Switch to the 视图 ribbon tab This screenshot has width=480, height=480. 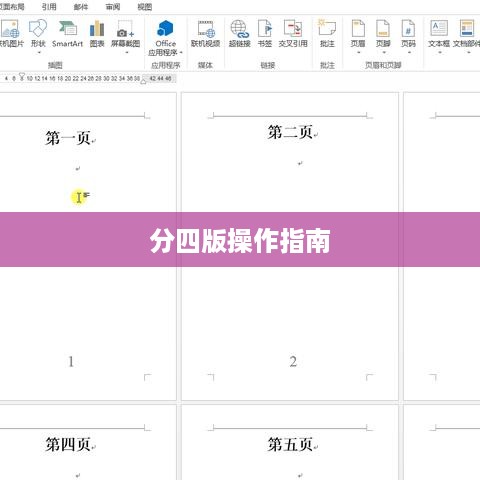(x=145, y=7)
